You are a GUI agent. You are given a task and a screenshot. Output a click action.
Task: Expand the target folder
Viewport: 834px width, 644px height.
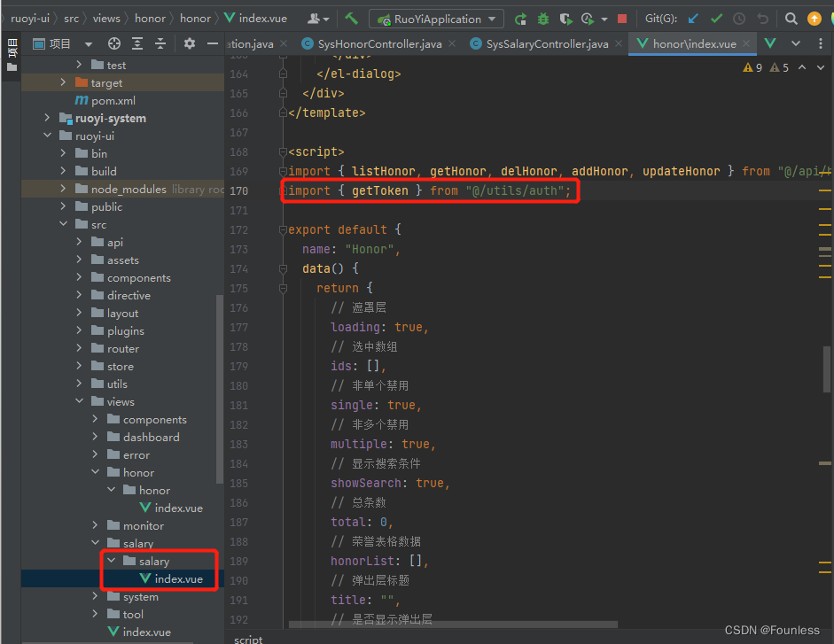click(x=63, y=82)
